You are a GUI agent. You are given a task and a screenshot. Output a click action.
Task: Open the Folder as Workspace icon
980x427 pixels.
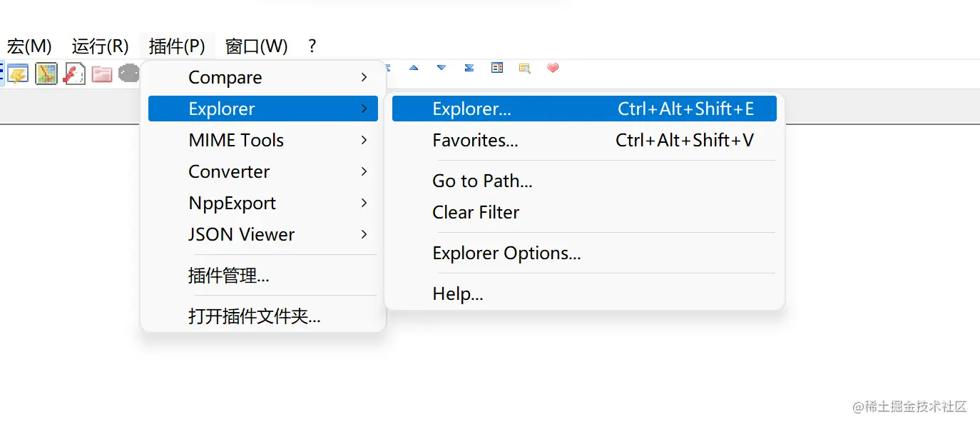(x=102, y=74)
